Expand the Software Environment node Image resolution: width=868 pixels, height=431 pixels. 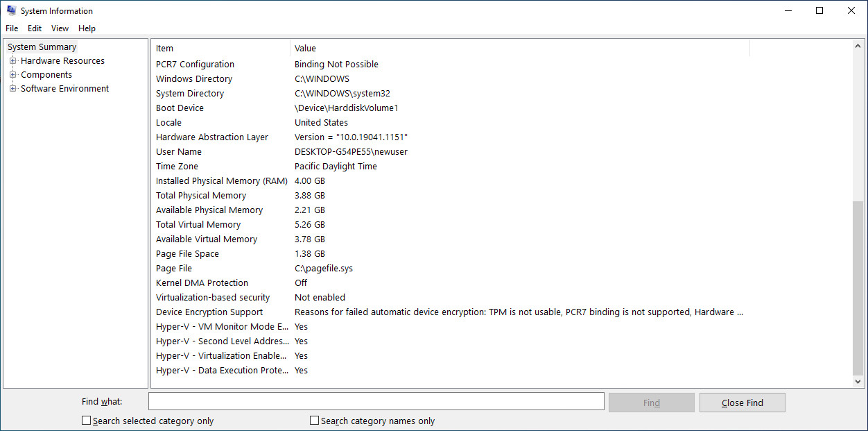12,89
